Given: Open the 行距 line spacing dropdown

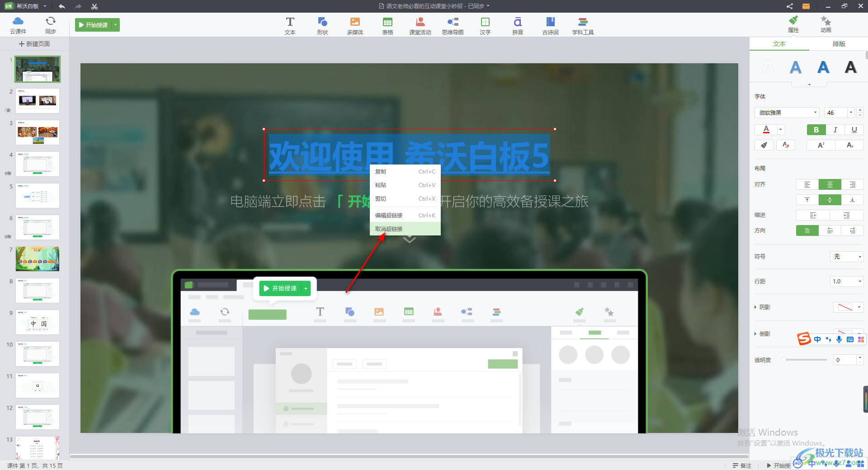Looking at the screenshot, I should (847, 282).
